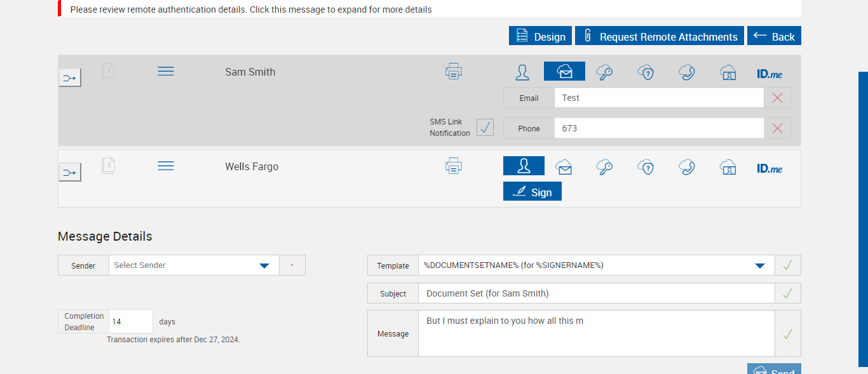Click the printer icon in Sam Smith row
The image size is (868, 374).
[453, 71]
